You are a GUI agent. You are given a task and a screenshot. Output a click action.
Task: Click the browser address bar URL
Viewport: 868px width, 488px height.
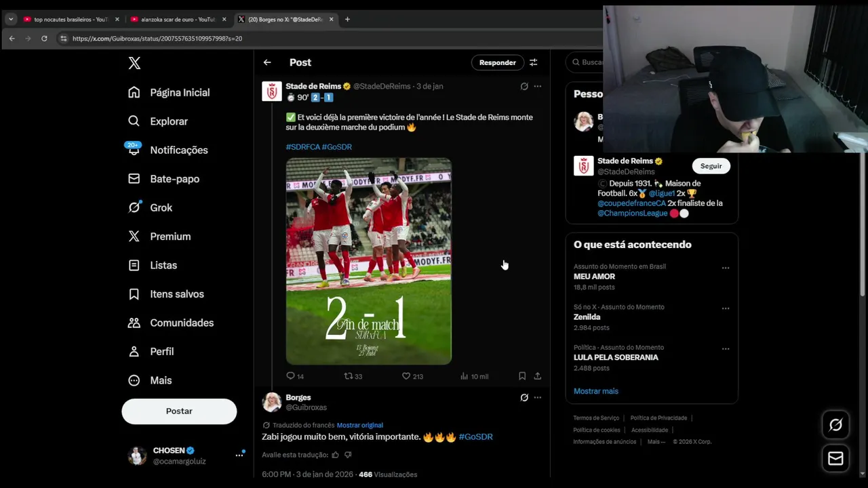[x=157, y=39]
